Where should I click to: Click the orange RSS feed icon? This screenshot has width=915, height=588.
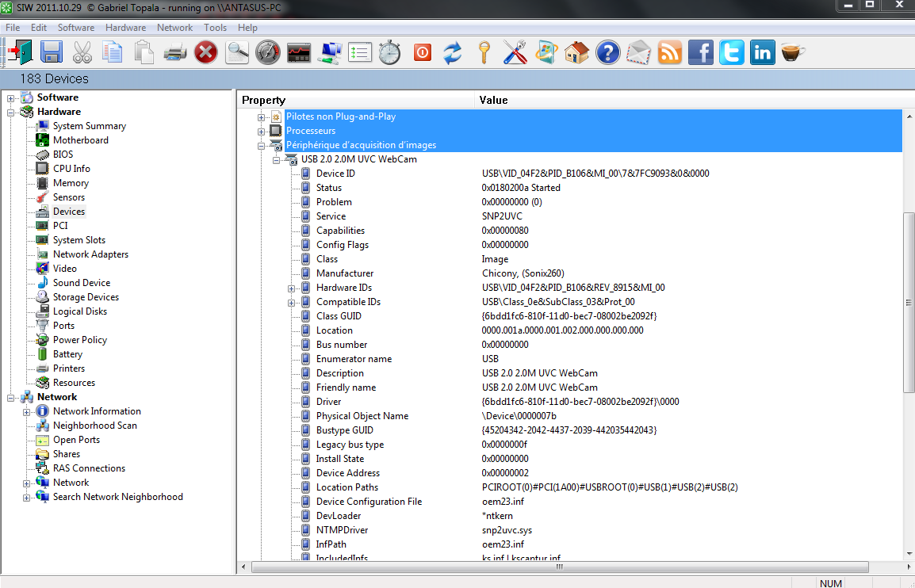pos(670,53)
